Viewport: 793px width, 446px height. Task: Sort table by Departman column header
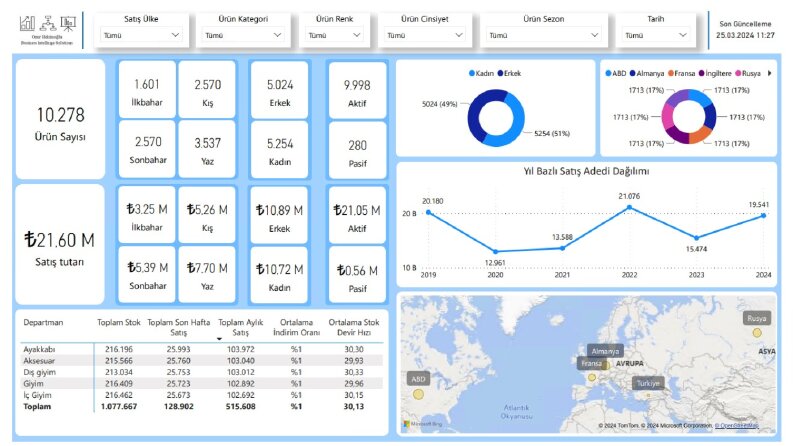tap(43, 322)
